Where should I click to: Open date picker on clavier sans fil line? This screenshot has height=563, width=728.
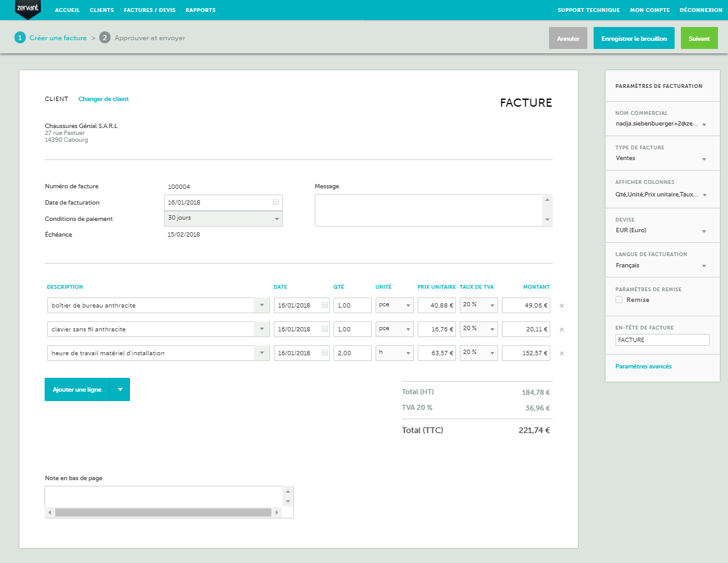pos(325,330)
